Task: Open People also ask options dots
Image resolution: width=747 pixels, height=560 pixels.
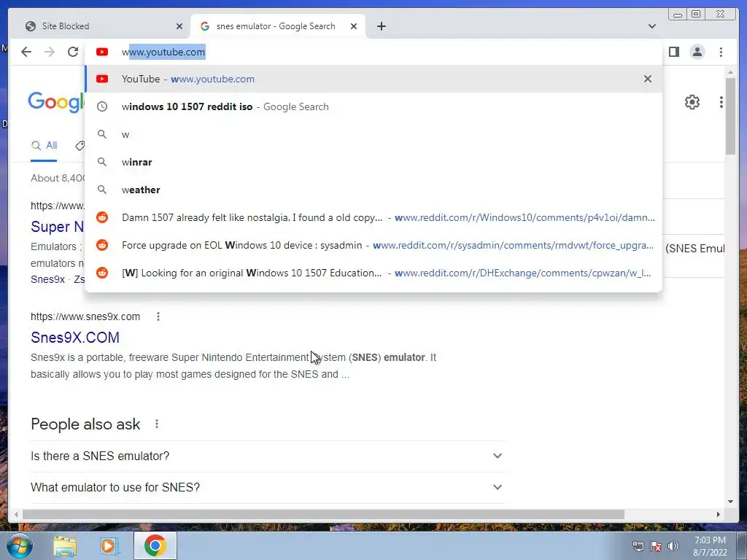Action: [157, 424]
